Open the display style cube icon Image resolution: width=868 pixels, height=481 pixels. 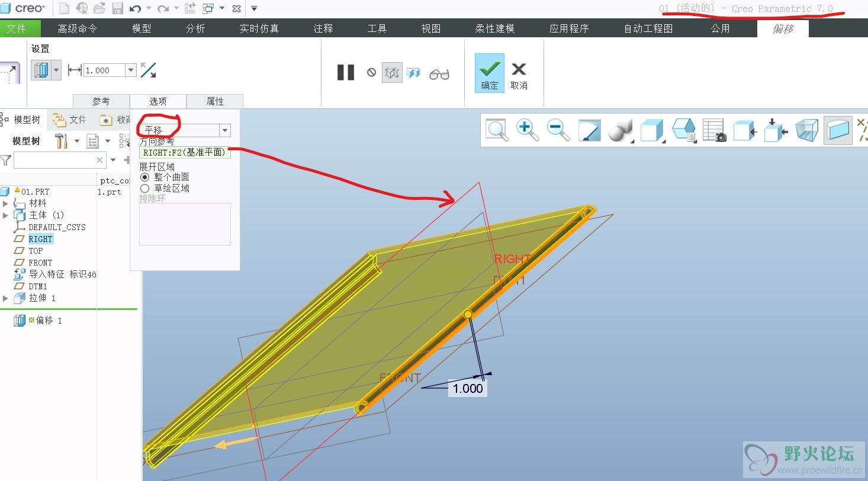[651, 130]
